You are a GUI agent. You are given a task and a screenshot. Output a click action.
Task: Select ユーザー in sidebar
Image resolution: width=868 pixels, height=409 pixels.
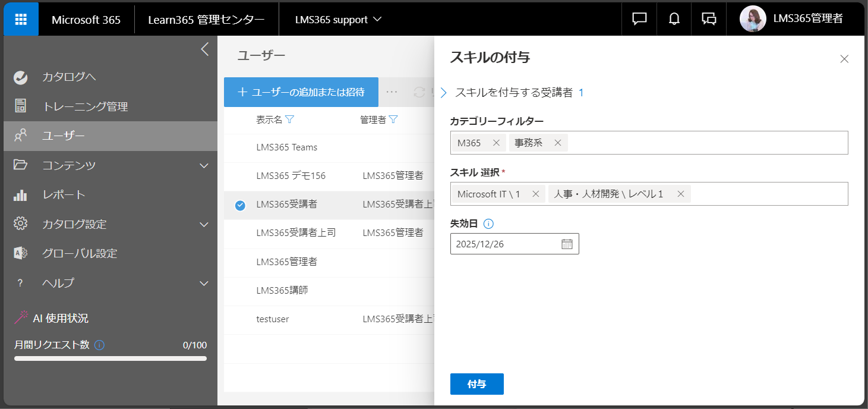coord(111,136)
